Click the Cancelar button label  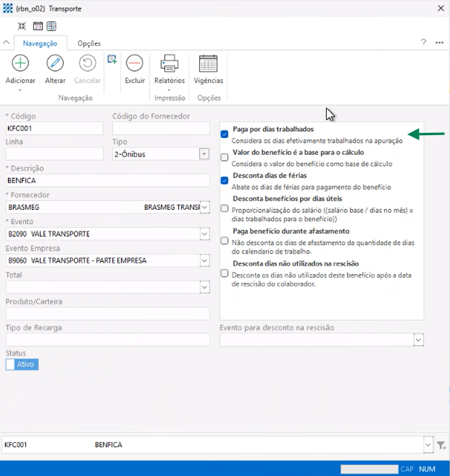tap(87, 81)
